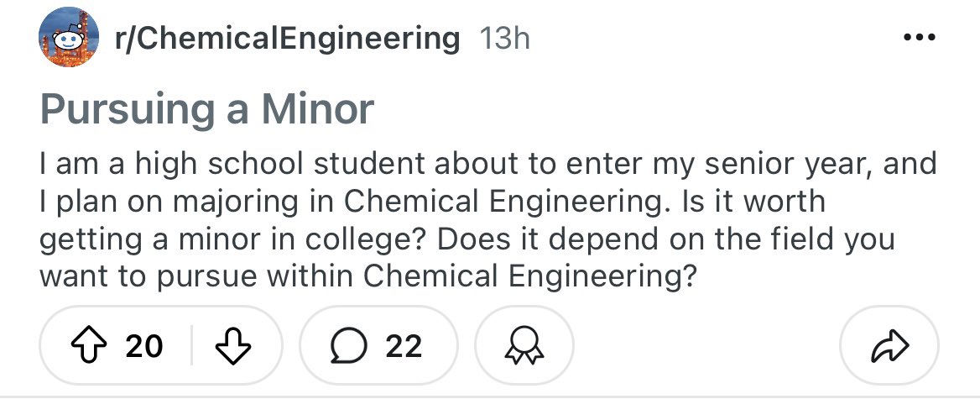This screenshot has width=980, height=399.
Task: Click the 13h post timestamp
Action: click(x=504, y=39)
